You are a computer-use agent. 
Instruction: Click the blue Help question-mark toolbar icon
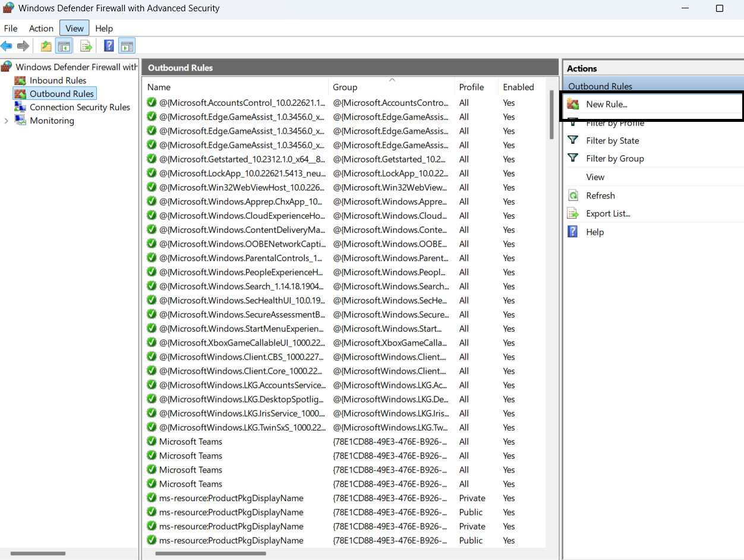109,46
